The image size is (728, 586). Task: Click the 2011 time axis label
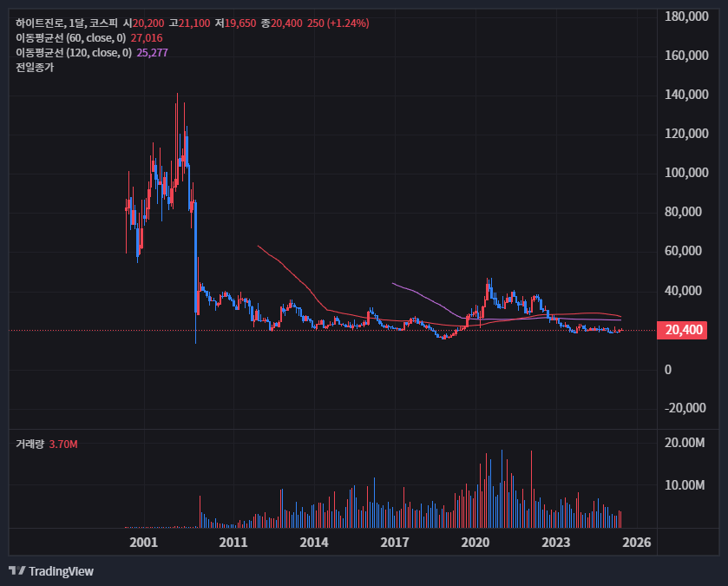tap(233, 543)
